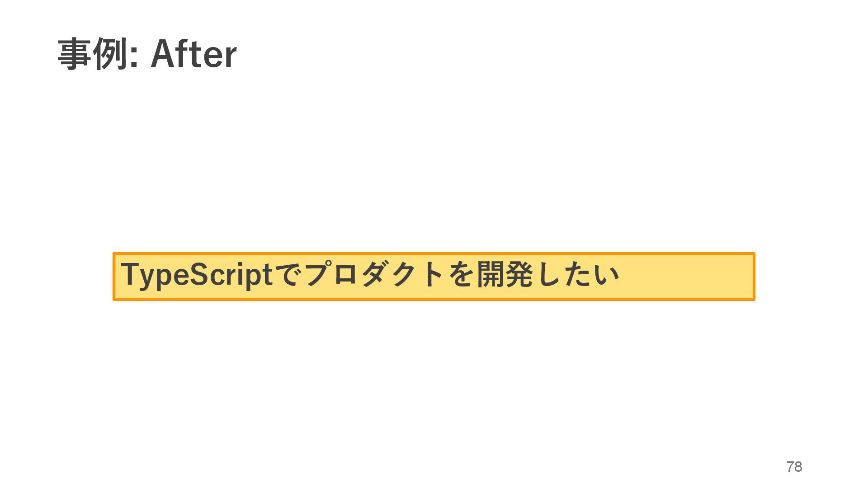Click the left orange edge of the box
Viewport: 868px width, 488px height.
114,277
